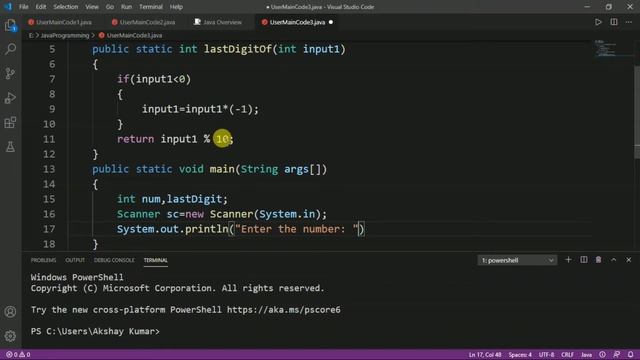Show the DEBUG CONSOLE panel tab
The width and height of the screenshot is (640, 360).
(x=114, y=260)
